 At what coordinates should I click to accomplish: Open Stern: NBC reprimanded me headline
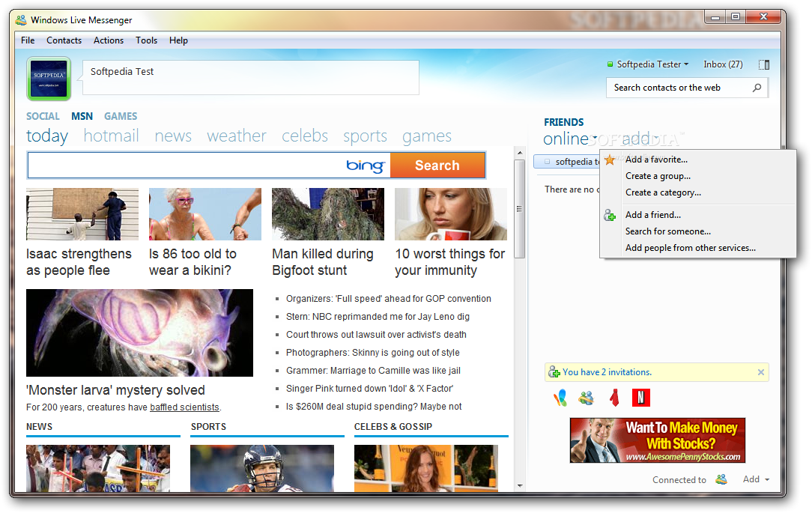coord(378,317)
